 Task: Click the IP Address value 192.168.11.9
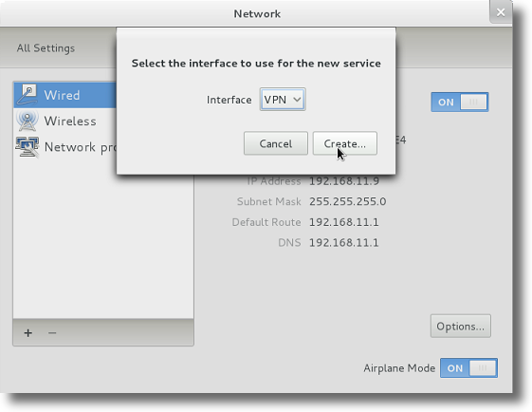pos(344,181)
